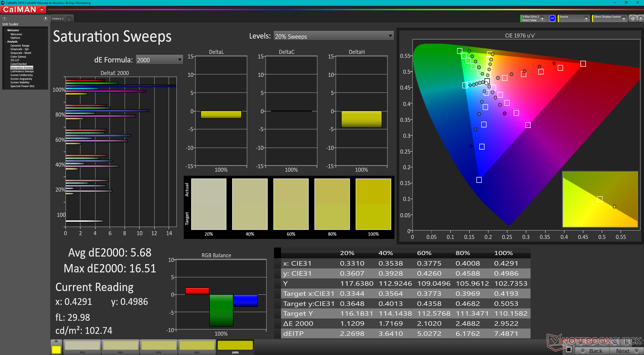Viewport: 644px width, 355px height.
Task: Open Color Gamut page
Action: point(18,57)
